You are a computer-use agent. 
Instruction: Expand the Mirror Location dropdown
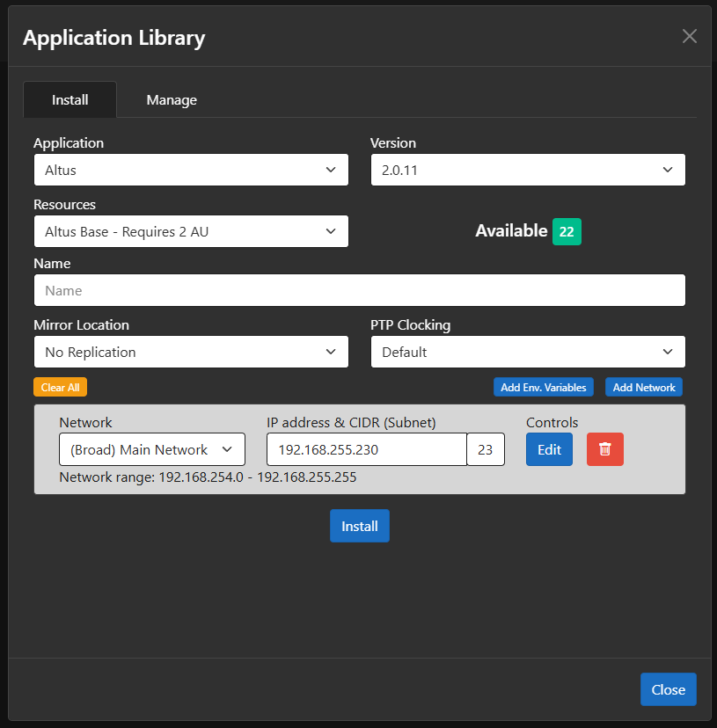(191, 352)
